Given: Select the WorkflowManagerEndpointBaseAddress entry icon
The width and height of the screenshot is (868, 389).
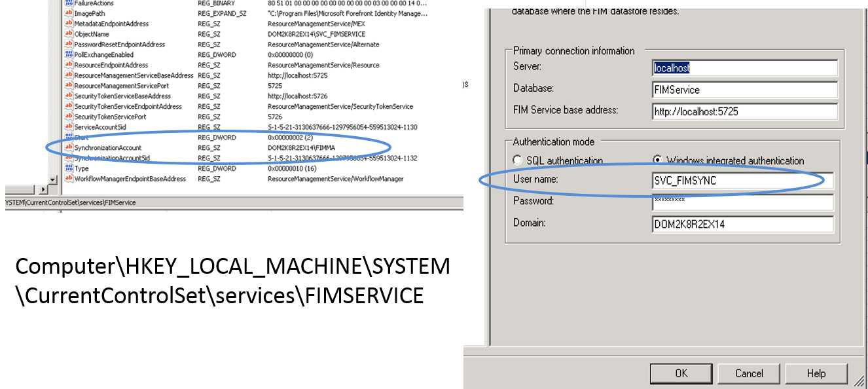Looking at the screenshot, I should click(69, 179).
